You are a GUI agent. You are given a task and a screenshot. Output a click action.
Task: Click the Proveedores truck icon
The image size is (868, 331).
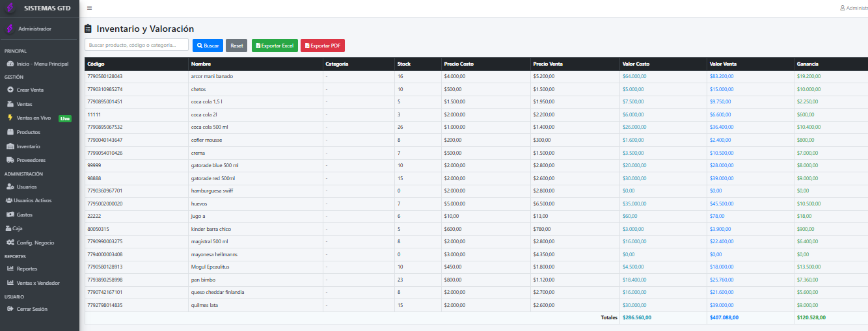pos(10,160)
